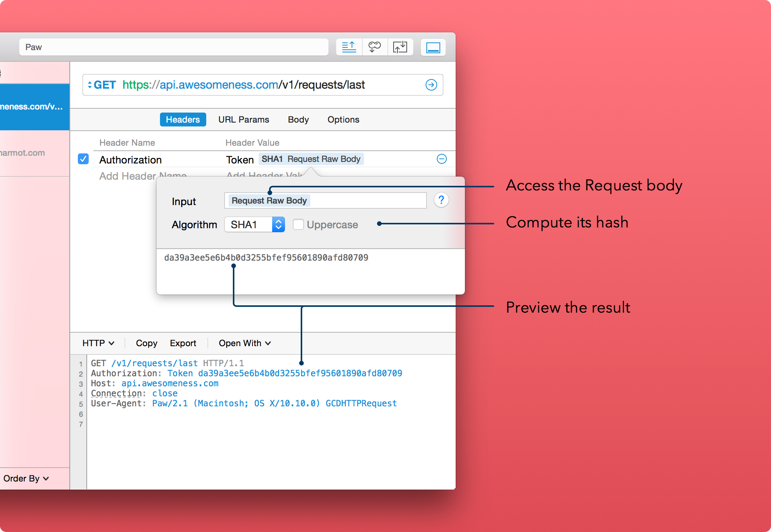This screenshot has width=771, height=532.
Task: Send the request with the arrow button
Action: click(x=431, y=85)
